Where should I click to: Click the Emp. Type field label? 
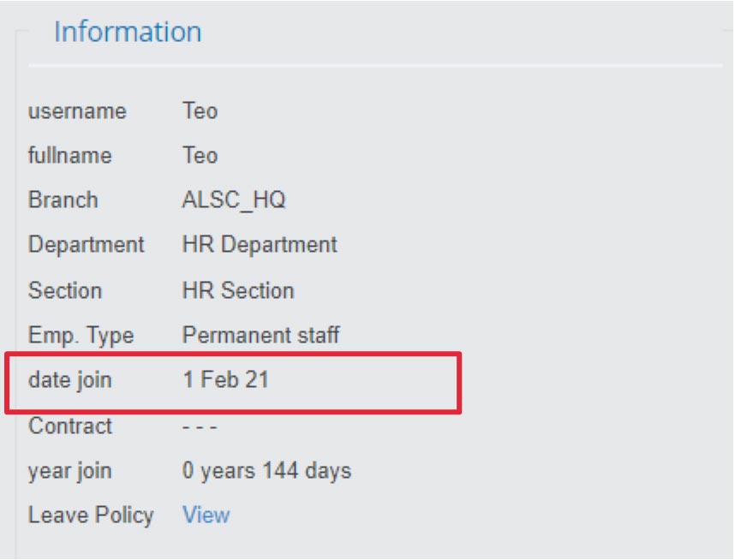(x=81, y=336)
